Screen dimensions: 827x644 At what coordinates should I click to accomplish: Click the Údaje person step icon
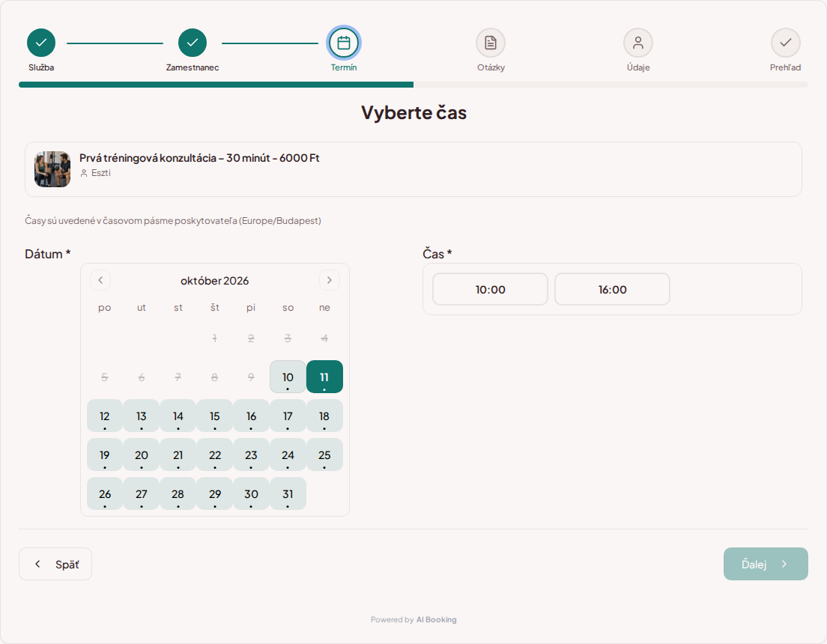[638, 43]
